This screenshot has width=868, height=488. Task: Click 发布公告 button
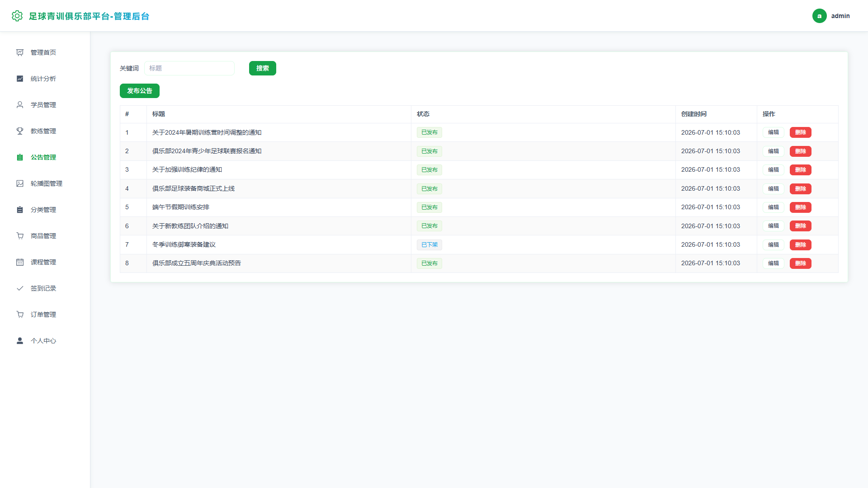tap(139, 91)
